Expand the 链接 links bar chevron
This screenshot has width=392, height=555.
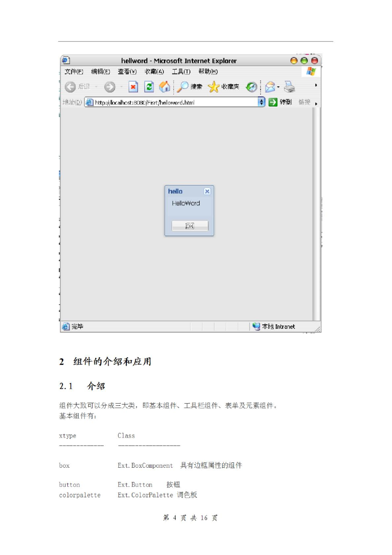(316, 104)
